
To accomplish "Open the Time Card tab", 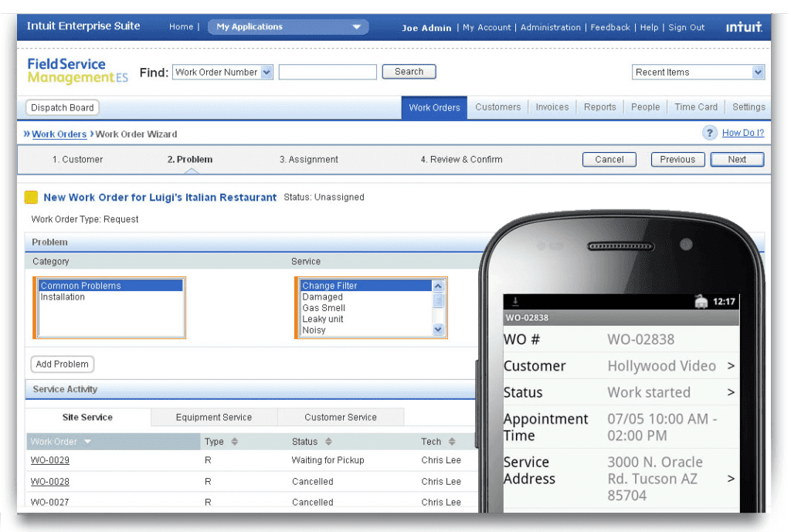I will point(696,107).
